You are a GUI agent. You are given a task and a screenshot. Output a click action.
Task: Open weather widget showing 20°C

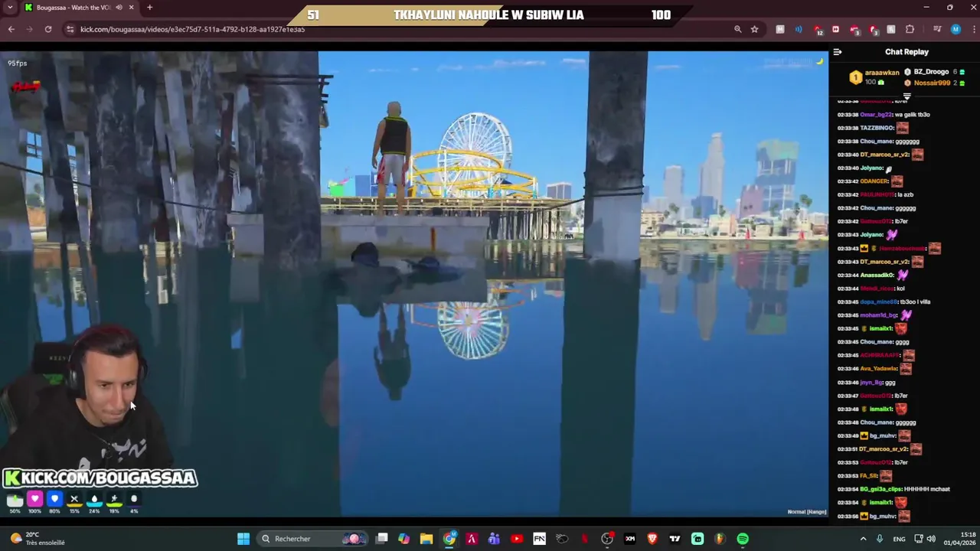pos(37,539)
